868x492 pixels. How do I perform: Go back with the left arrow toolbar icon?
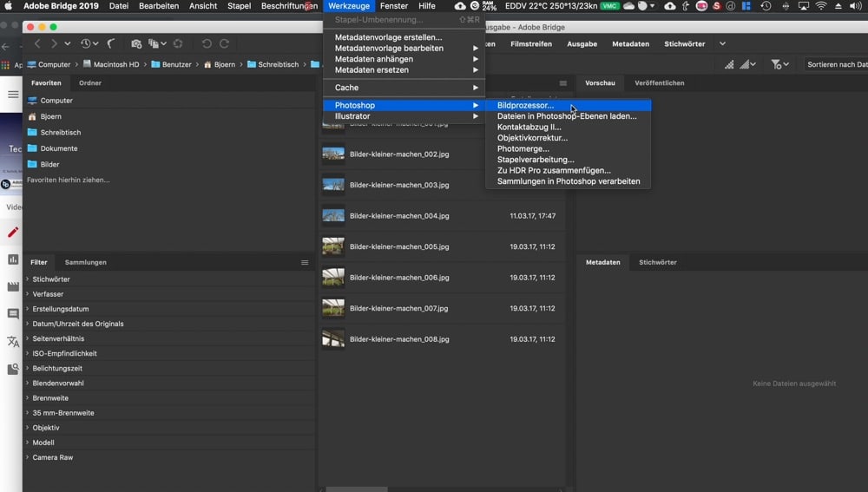pyautogui.click(x=37, y=43)
